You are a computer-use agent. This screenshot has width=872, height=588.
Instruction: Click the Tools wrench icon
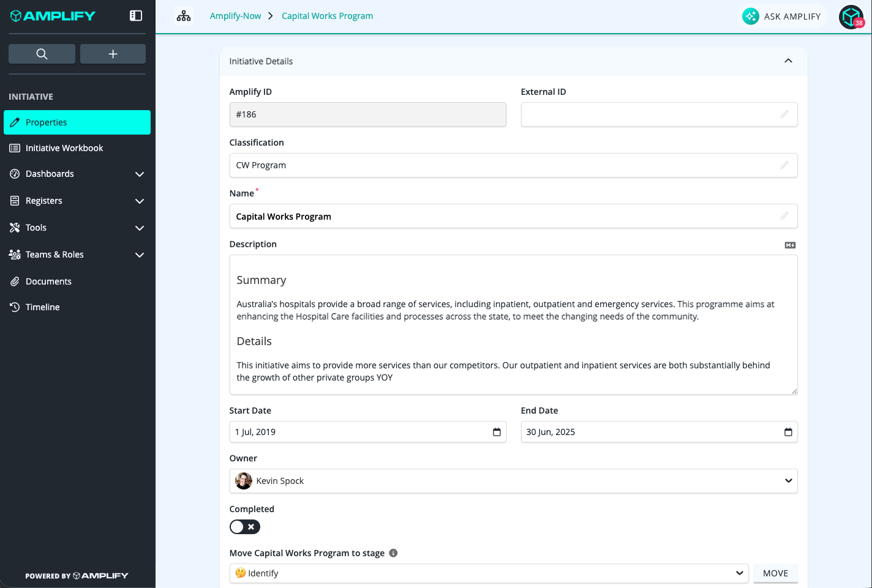(x=15, y=228)
